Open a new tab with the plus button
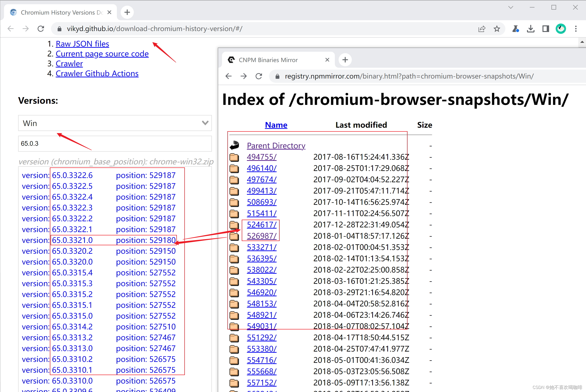Viewport: 586px width, 392px height. [x=127, y=12]
